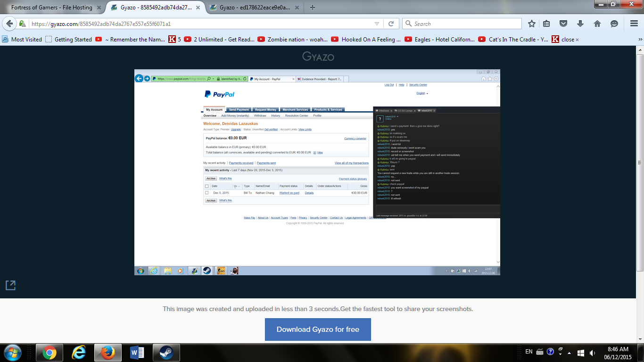
Task: Open the smiley chat icon in toolbar
Action: click(x=614, y=24)
